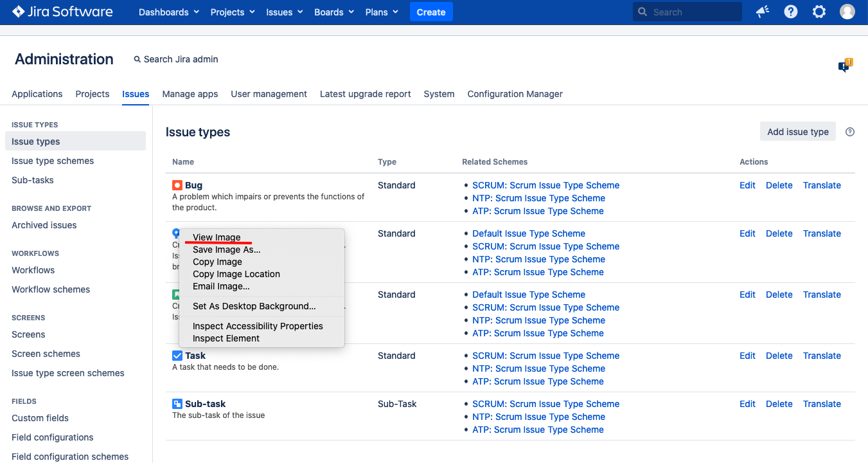
Task: Open Search Jira admin
Action: click(x=175, y=59)
